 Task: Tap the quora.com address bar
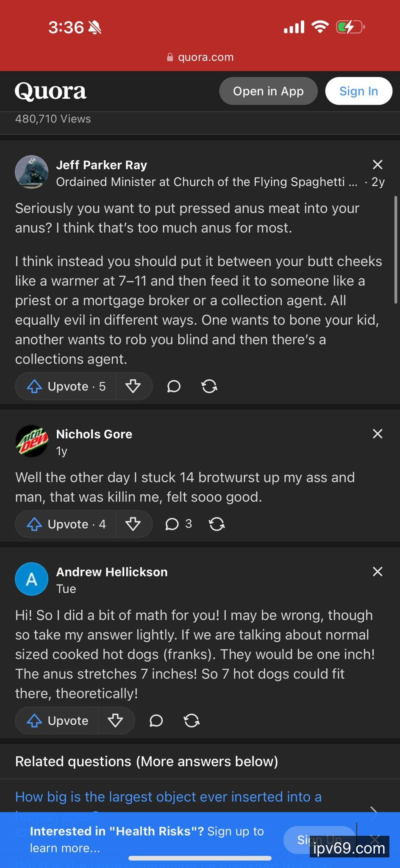[200, 57]
